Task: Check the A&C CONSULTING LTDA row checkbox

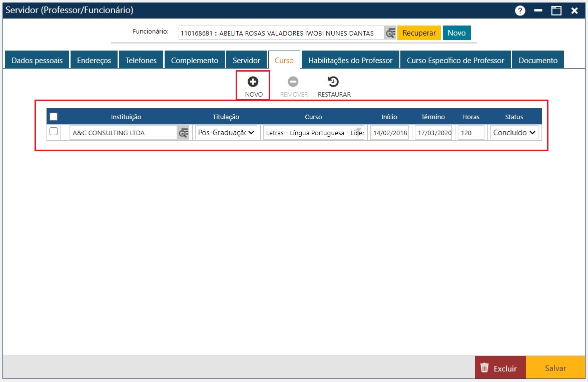Action: 54,132
